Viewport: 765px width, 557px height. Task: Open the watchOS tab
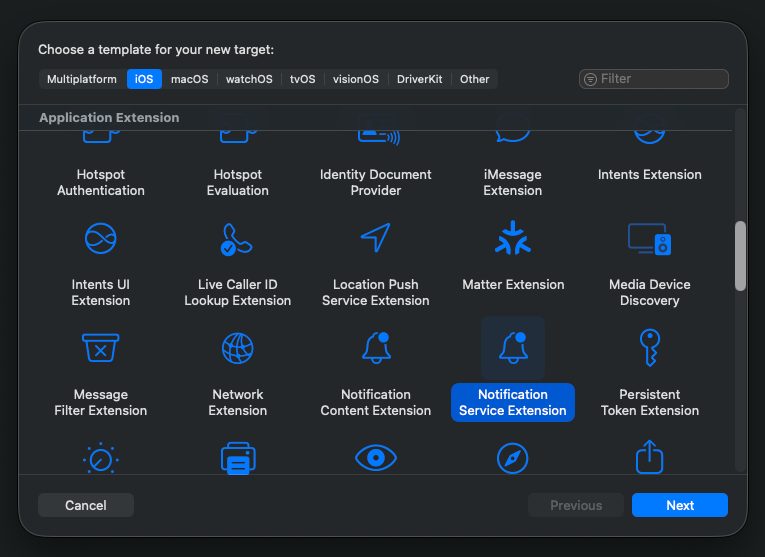click(249, 79)
